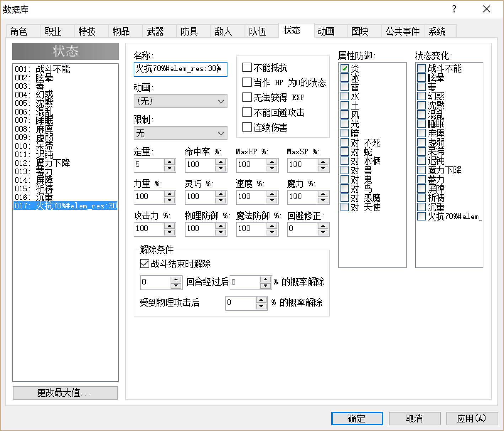The image size is (504, 431).
Task: Decrease 命中率 % using down arrow
Action: click(221, 168)
